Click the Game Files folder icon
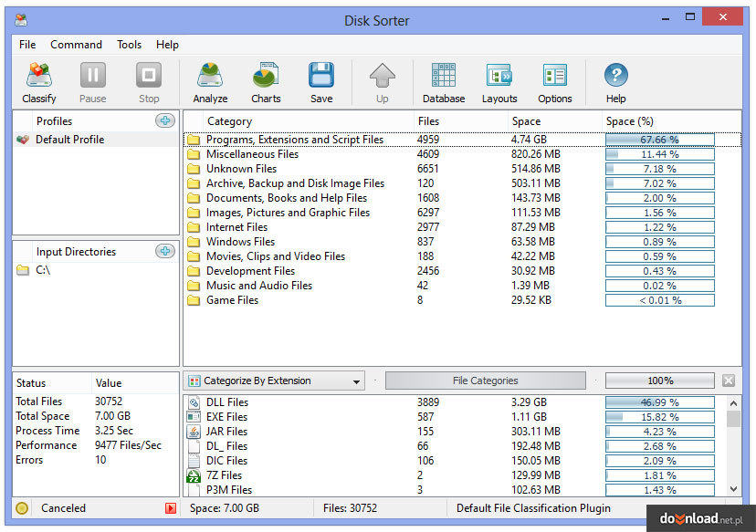 [x=194, y=300]
